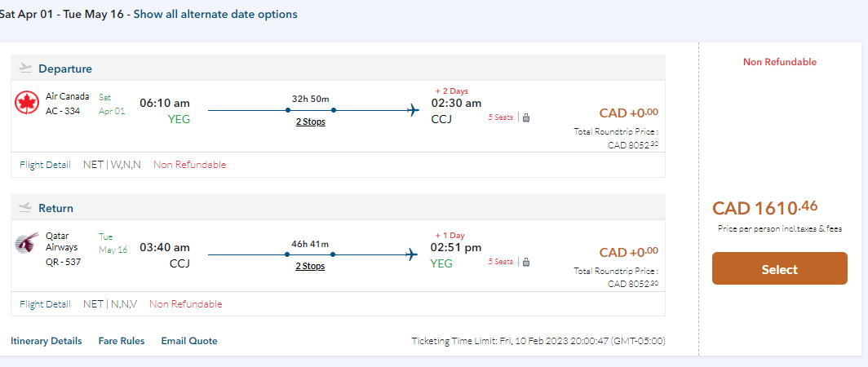Expand Flight Detail for the Qatar Airways return
Viewport: 868px width, 367px height.
tap(45, 304)
